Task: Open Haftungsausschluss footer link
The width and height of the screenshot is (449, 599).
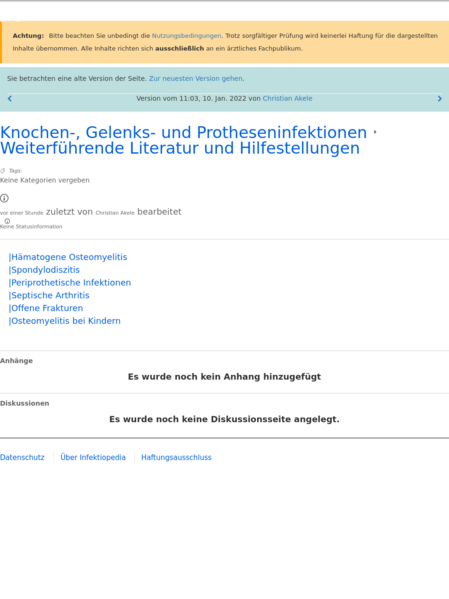Action: (176, 457)
